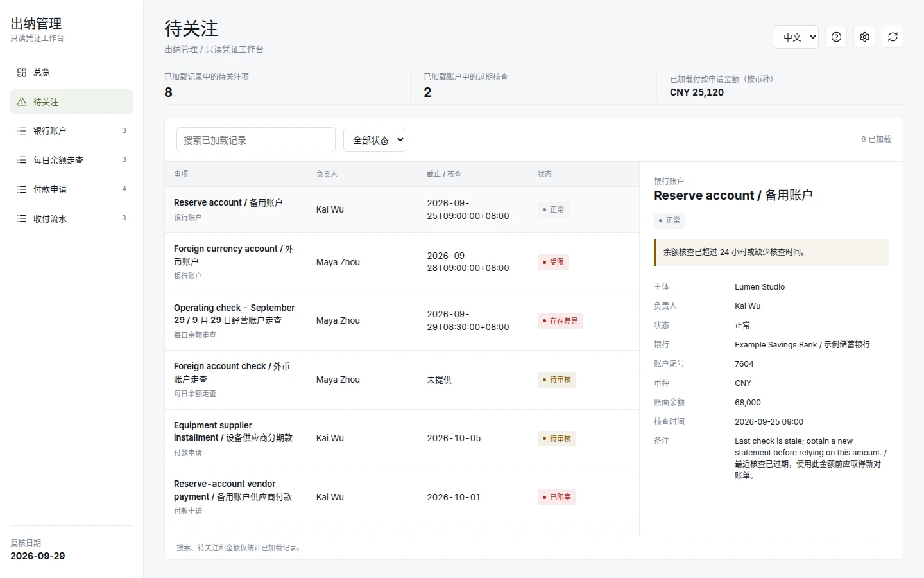
Task: Open the 银行账户 section label
Action: (x=49, y=131)
